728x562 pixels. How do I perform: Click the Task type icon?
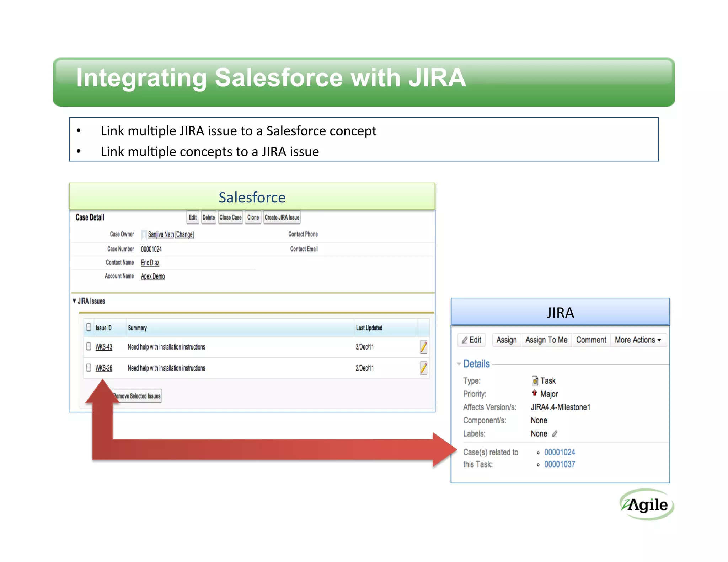tap(535, 381)
